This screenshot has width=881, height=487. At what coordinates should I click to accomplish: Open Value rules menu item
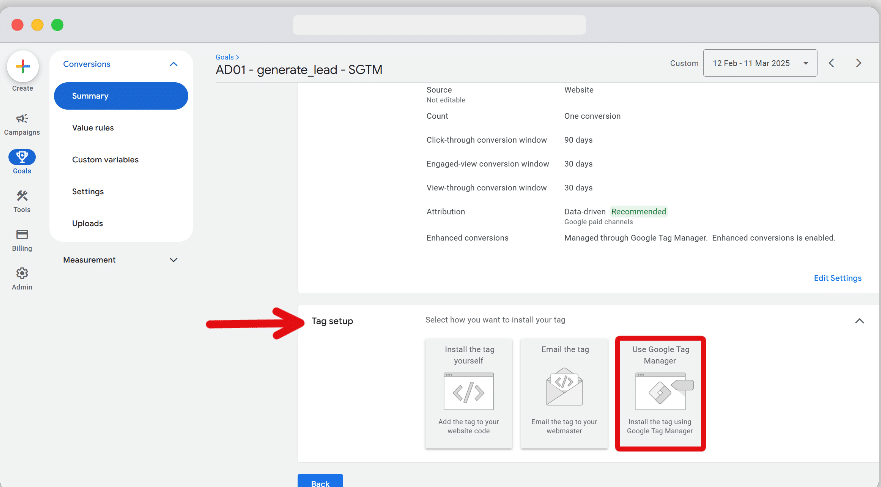(x=93, y=128)
